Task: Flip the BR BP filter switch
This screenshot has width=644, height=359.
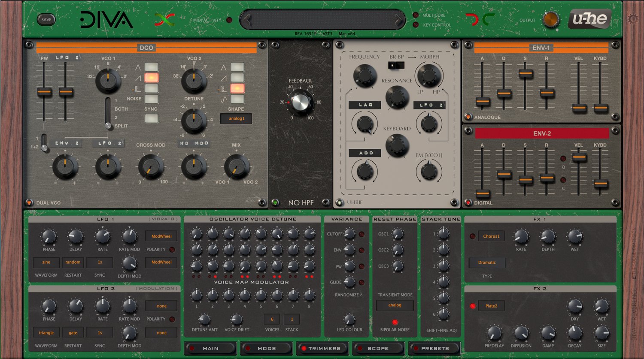Action: tap(396, 65)
